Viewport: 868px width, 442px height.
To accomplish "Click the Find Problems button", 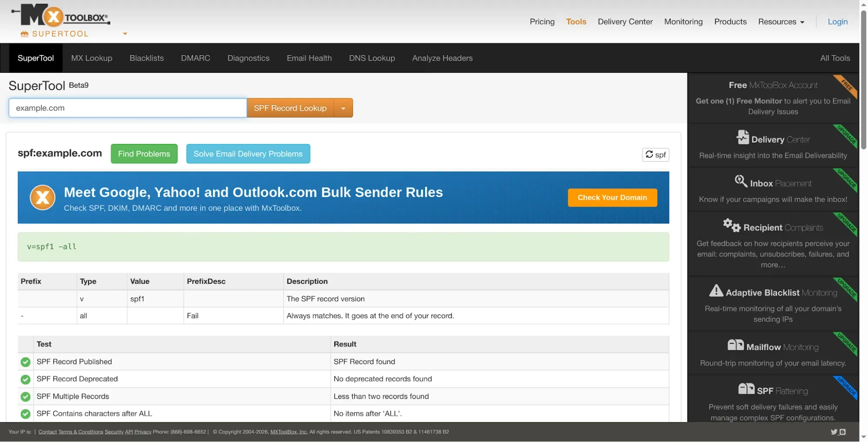I will coord(144,154).
